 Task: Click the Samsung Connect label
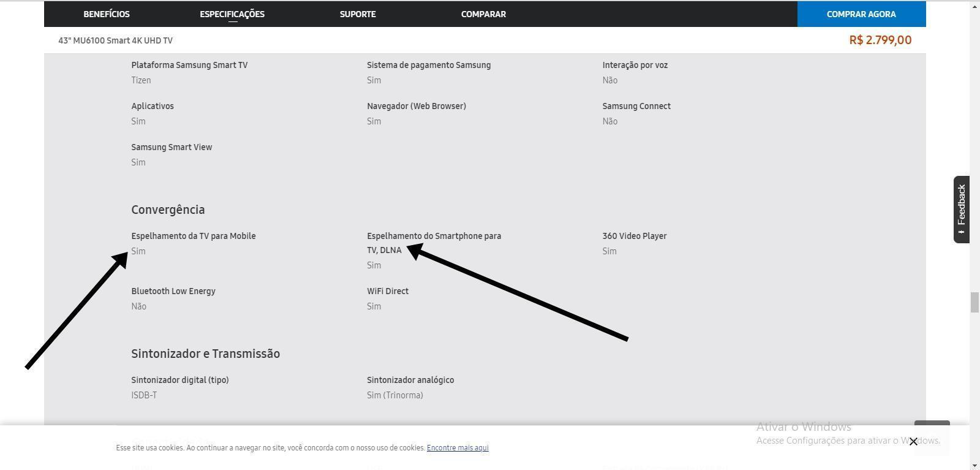tap(636, 106)
